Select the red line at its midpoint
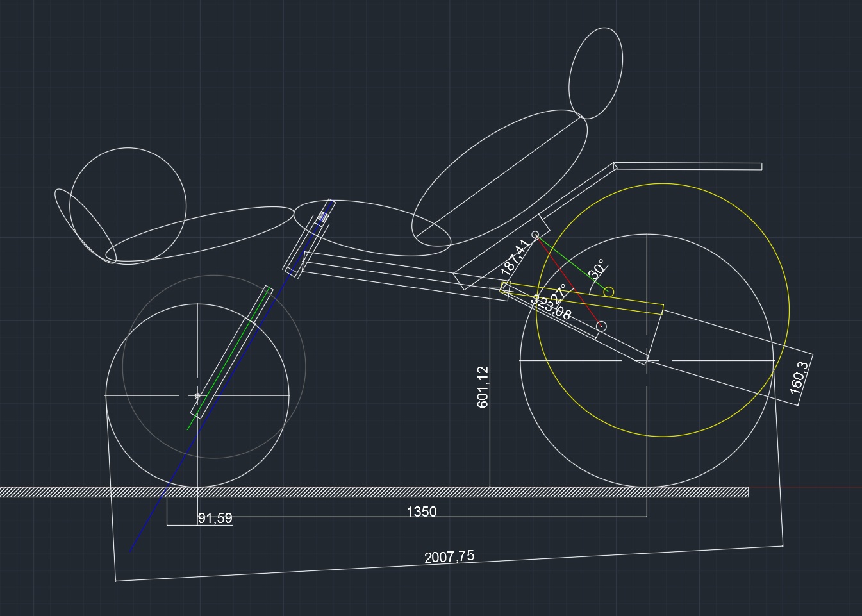The height and width of the screenshot is (616, 862). 568,281
